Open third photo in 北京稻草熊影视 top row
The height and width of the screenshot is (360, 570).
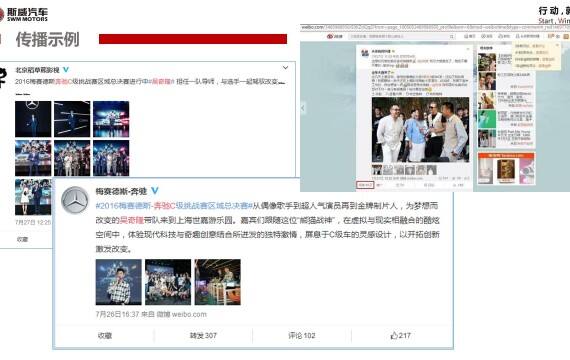[111, 119]
